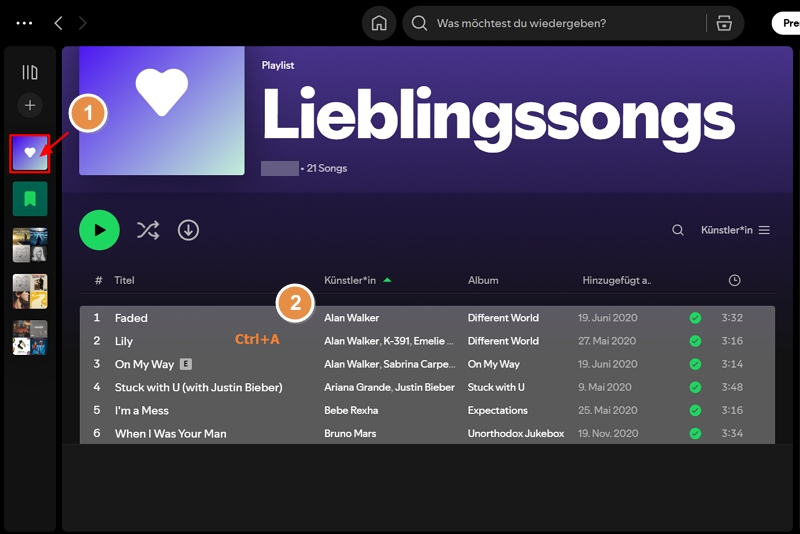Open the Home screen
Viewport: 800px width, 534px height.
[379, 23]
